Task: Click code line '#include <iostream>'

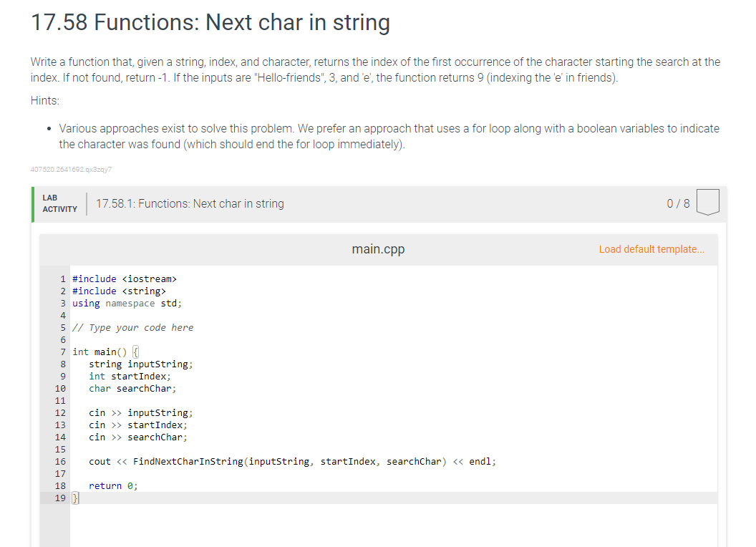Action: 125,279
